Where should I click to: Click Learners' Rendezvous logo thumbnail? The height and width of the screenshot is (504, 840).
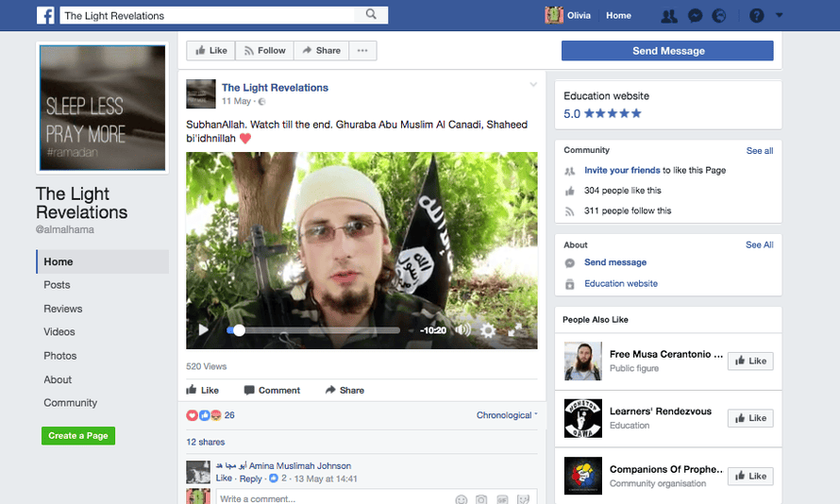583,418
